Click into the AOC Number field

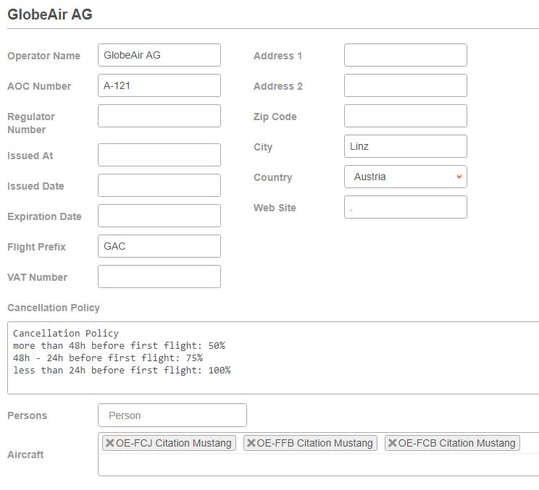pyautogui.click(x=159, y=85)
